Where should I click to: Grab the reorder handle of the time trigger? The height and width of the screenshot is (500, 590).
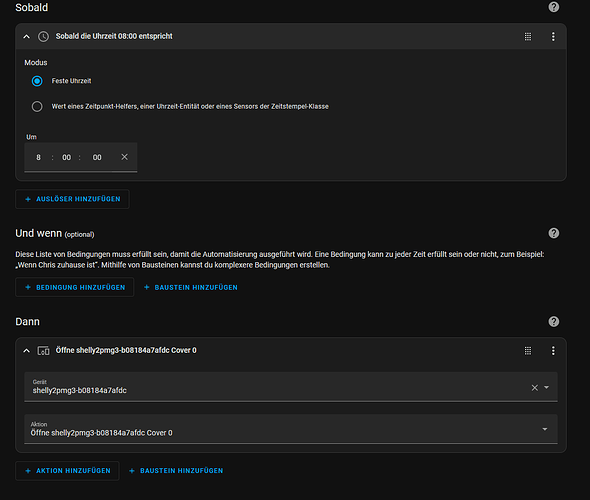[528, 36]
